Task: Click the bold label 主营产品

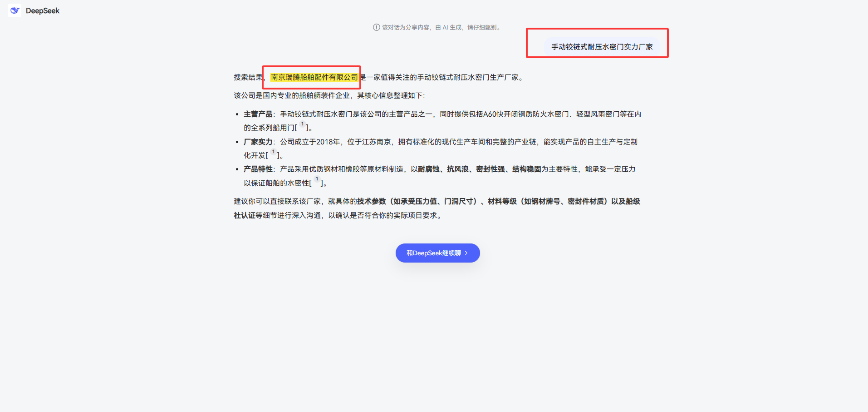Action: [x=258, y=114]
